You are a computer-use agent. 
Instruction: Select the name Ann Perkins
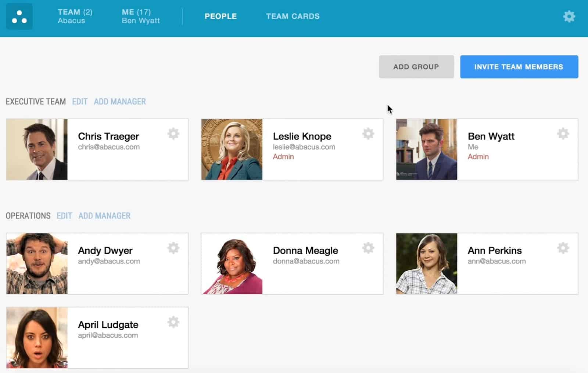tap(495, 251)
